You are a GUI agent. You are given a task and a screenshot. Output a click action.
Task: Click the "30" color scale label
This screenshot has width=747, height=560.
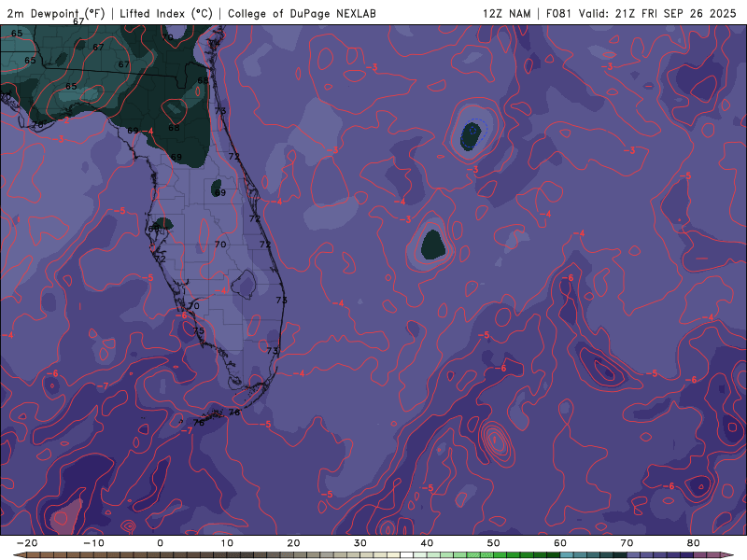click(360, 543)
